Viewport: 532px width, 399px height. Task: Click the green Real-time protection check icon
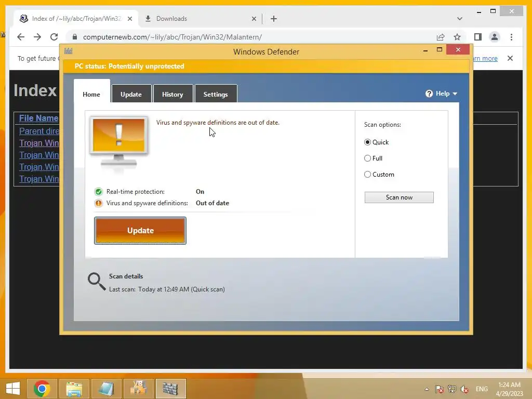click(x=98, y=192)
